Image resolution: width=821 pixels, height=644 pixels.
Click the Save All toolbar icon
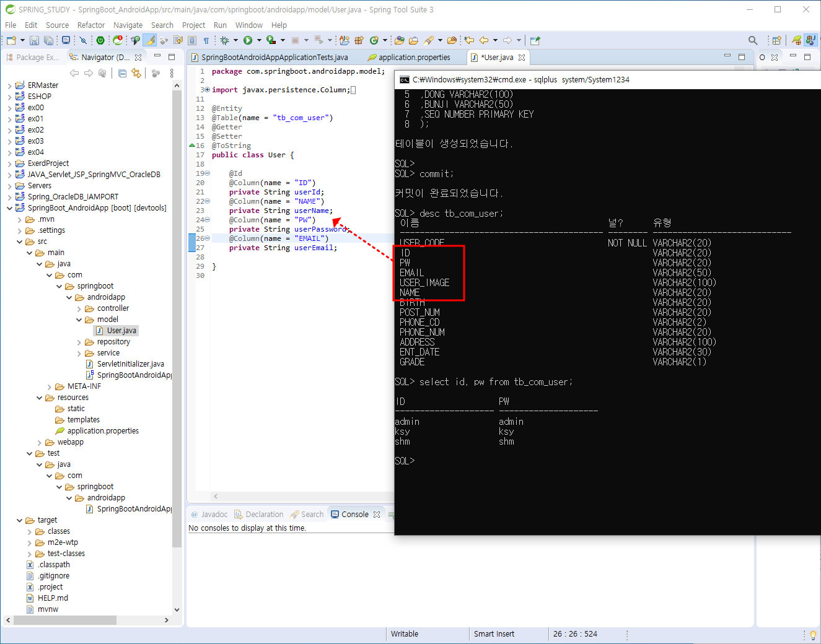48,40
